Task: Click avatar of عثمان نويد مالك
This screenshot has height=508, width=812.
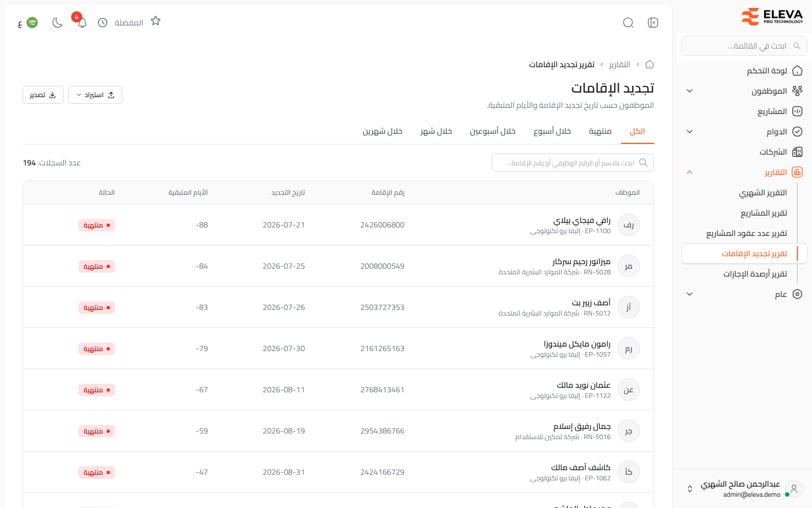Action: click(629, 389)
